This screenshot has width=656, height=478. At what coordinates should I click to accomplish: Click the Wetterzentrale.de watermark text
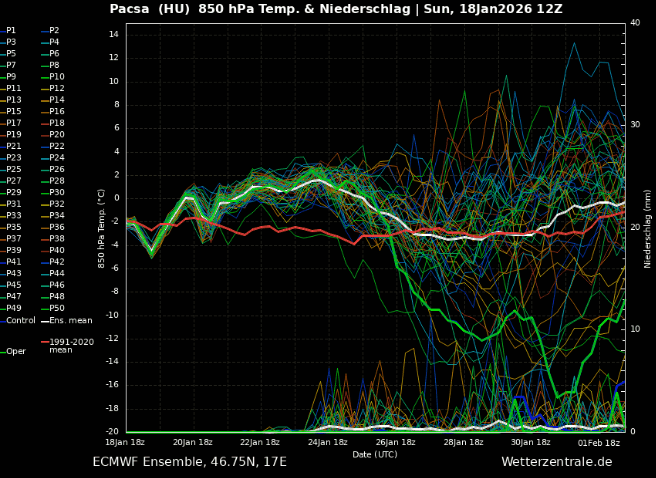click(x=556, y=462)
